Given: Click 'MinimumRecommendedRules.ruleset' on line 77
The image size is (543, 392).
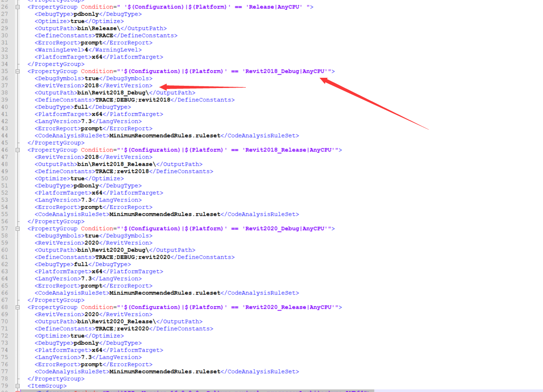Looking at the screenshot, I should 165,372.
